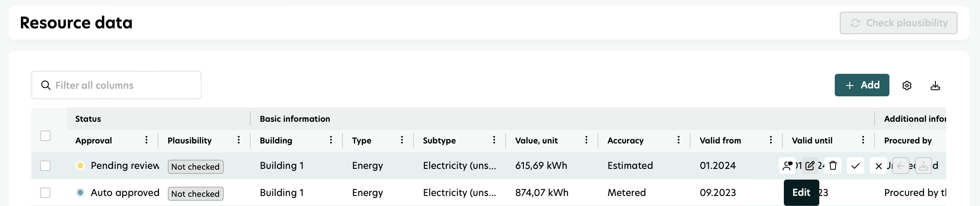The height and width of the screenshot is (206, 980).
Task: Click Not checked badge in Auto approved row
Action: point(195,194)
